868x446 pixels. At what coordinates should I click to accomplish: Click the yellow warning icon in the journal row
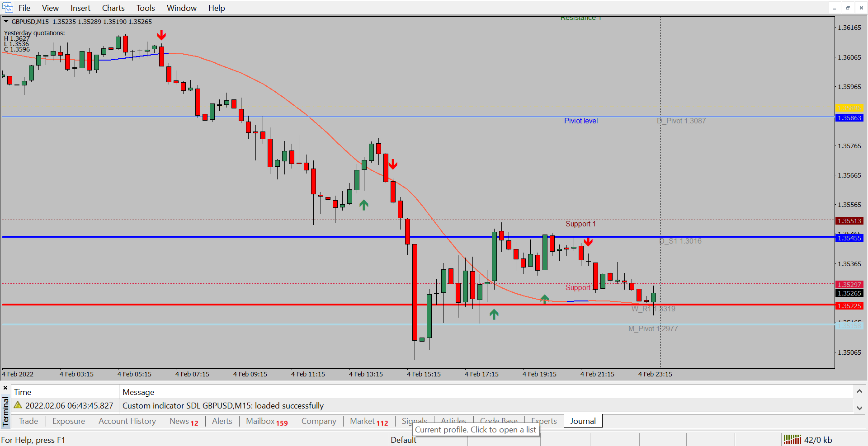18,405
